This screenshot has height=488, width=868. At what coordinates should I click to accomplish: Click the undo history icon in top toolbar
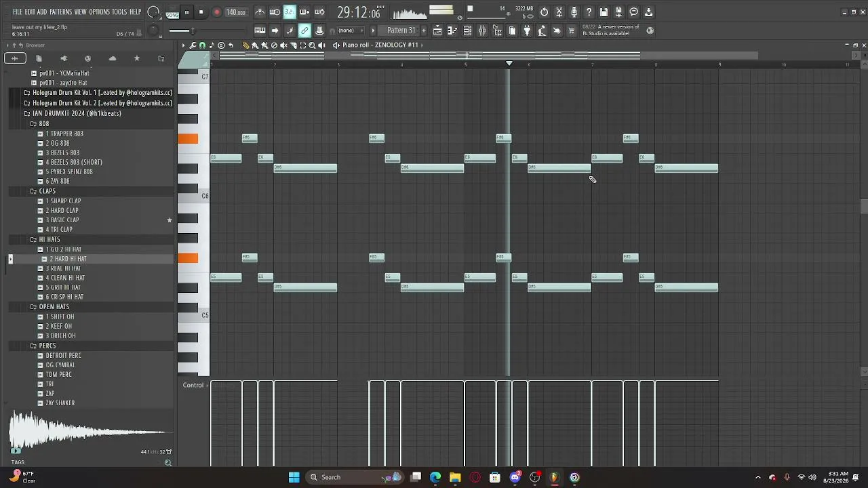[x=545, y=12]
